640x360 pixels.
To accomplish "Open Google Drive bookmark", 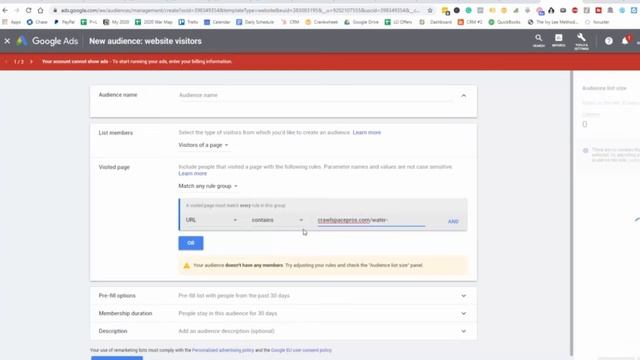I will (x=361, y=22).
